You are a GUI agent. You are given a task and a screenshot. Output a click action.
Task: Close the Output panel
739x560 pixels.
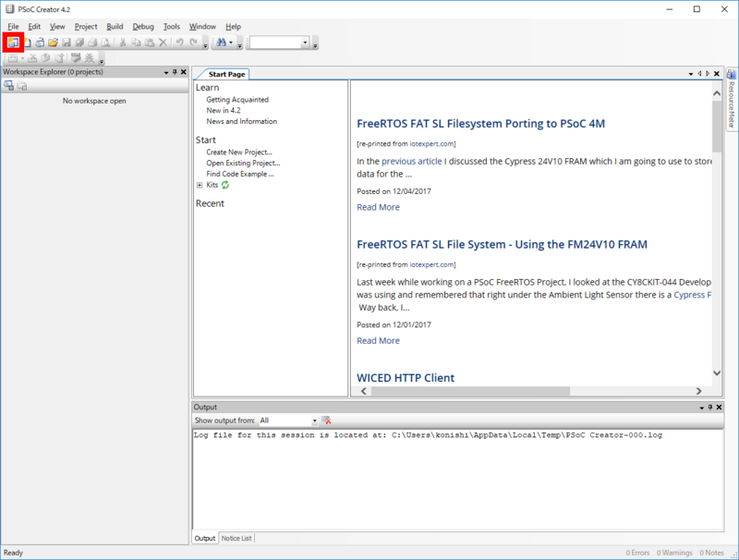point(720,408)
